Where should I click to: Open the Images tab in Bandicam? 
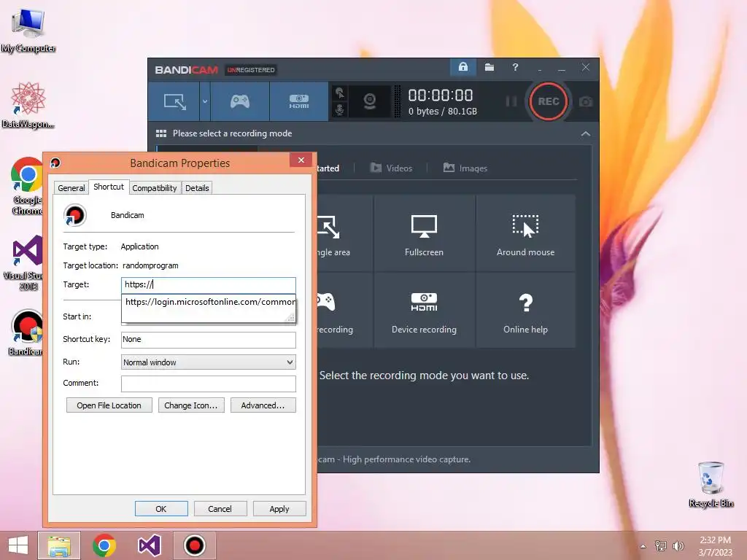tap(465, 168)
